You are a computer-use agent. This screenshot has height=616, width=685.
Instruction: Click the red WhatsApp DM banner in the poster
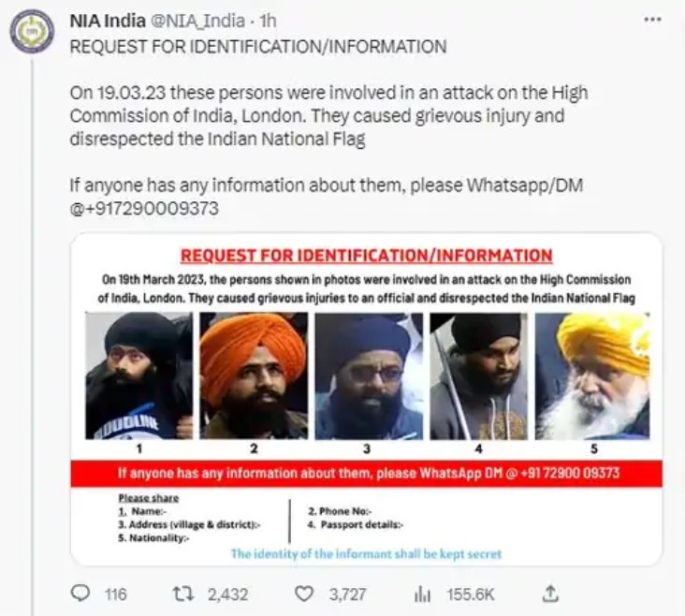coord(366,474)
